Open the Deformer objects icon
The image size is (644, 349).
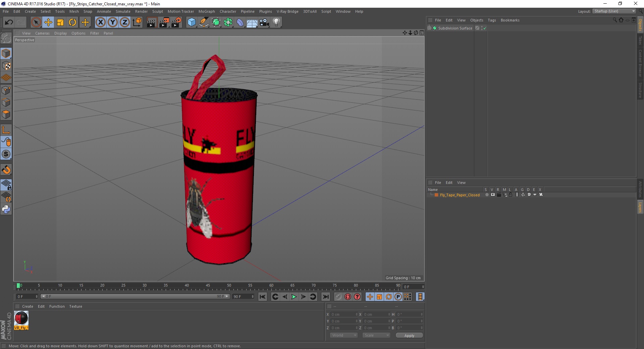coord(240,22)
